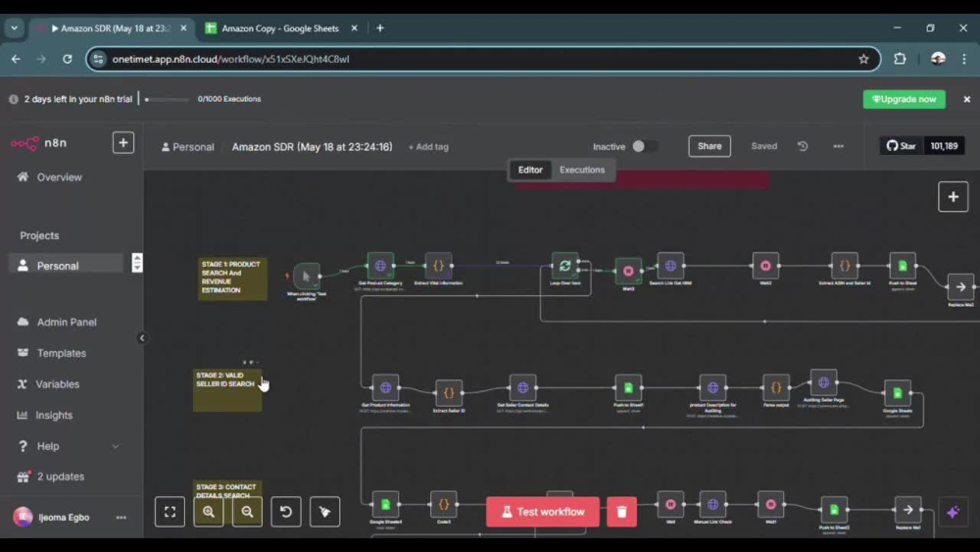This screenshot has height=552, width=980.
Task: Open the Push to Sheet2 node
Action: point(834,510)
